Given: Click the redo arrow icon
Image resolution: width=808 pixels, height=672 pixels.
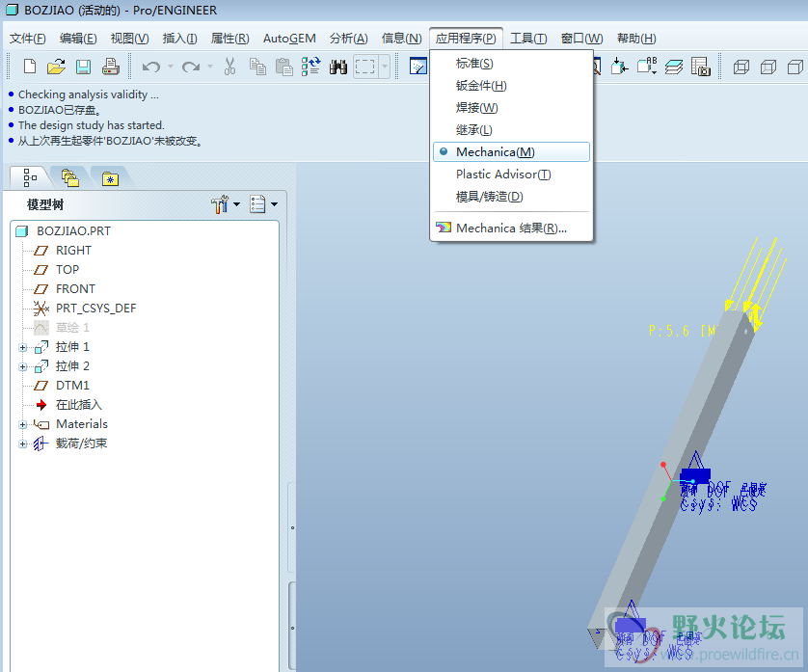Looking at the screenshot, I should click(x=191, y=67).
